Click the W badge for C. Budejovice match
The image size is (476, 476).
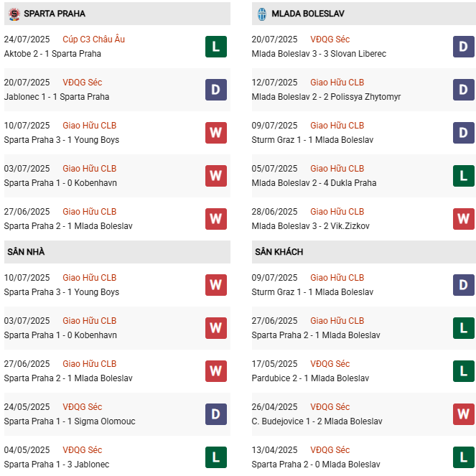click(x=464, y=414)
